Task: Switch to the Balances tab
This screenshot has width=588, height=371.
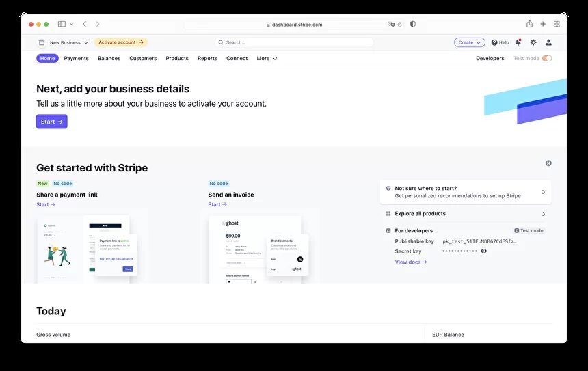Action: 109,59
